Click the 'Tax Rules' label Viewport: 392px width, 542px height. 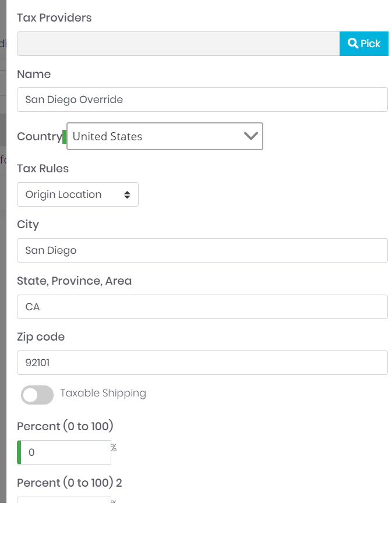coord(43,169)
